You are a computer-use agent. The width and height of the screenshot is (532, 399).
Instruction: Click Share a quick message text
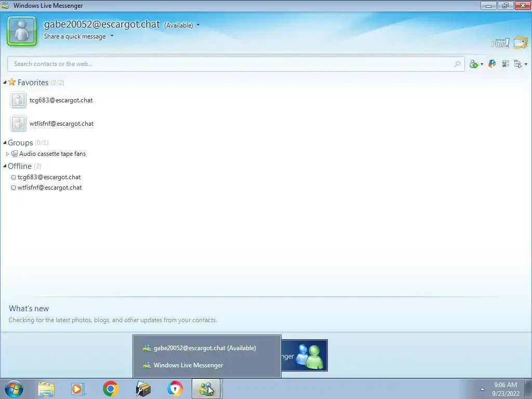coord(75,36)
